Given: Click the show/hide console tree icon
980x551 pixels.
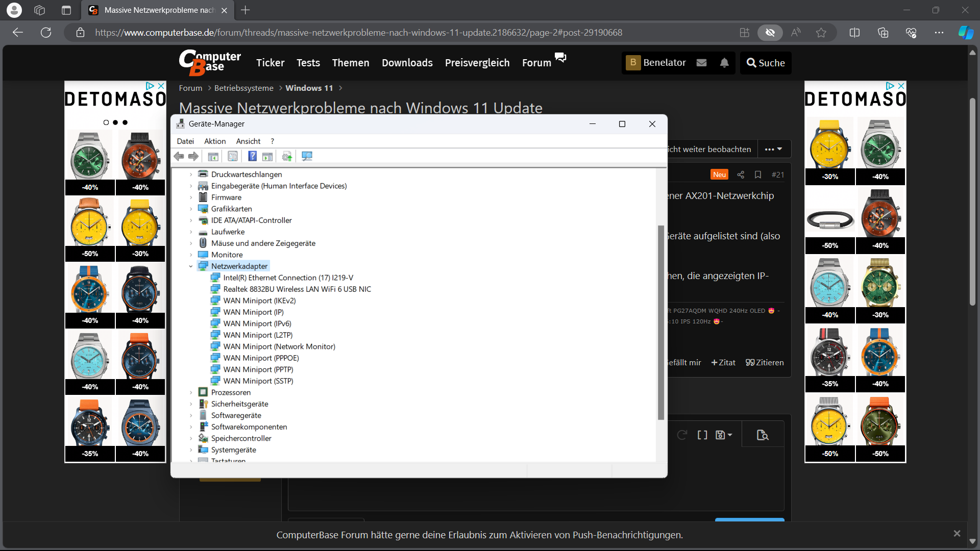Looking at the screenshot, I should pyautogui.click(x=213, y=156).
